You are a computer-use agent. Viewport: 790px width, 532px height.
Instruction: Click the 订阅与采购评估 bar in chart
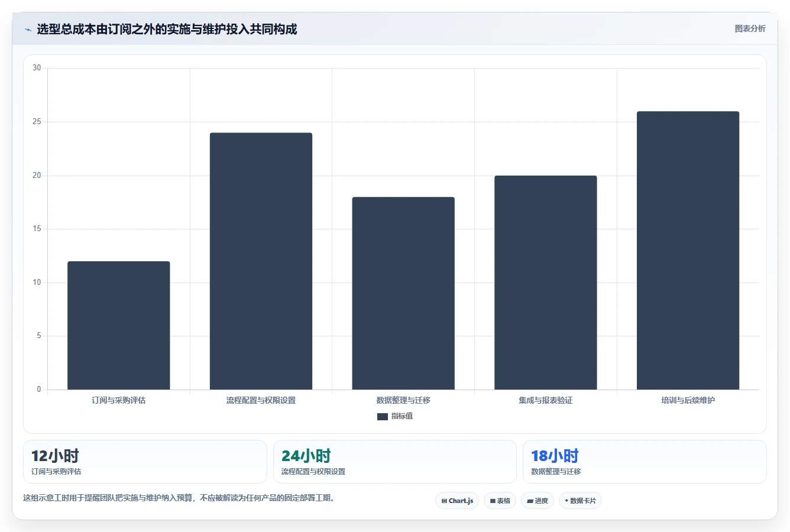(x=119, y=325)
